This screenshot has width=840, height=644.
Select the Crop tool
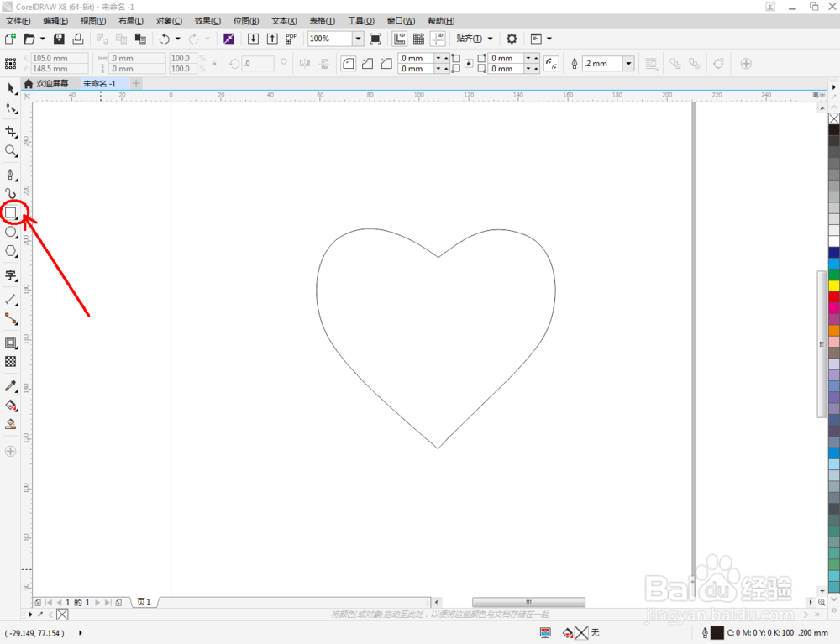tap(11, 132)
